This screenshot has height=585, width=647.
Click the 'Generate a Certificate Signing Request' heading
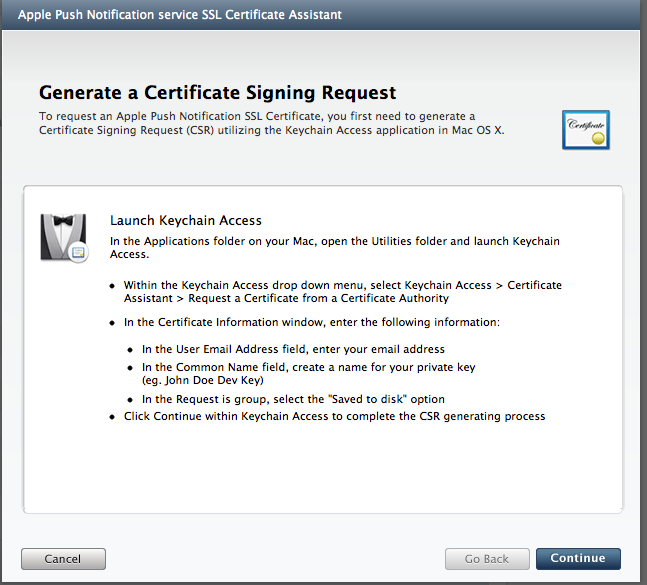point(217,92)
